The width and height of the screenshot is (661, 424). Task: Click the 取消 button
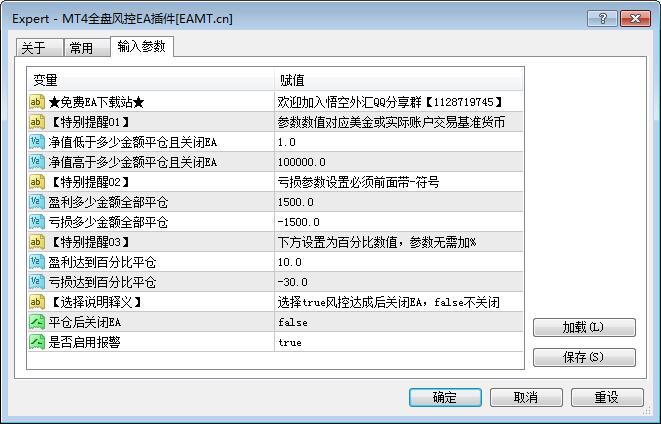point(526,397)
